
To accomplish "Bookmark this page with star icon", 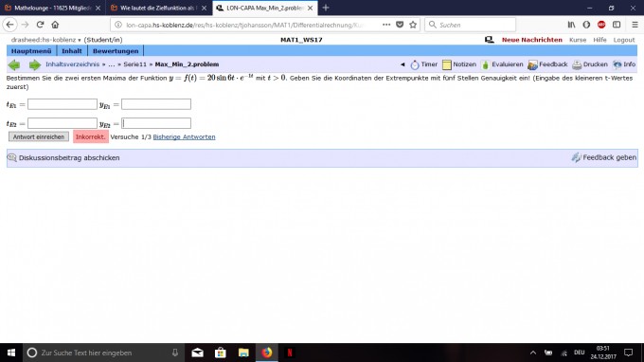I will [413, 25].
